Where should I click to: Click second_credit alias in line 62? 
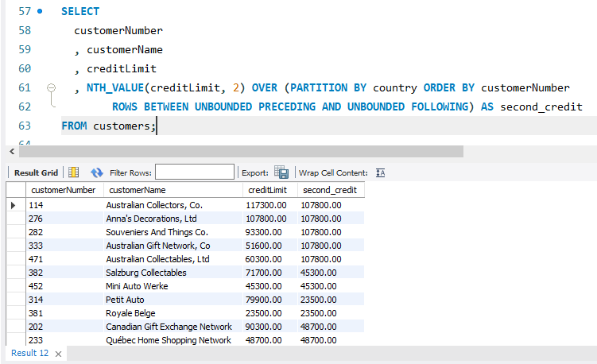(541, 107)
